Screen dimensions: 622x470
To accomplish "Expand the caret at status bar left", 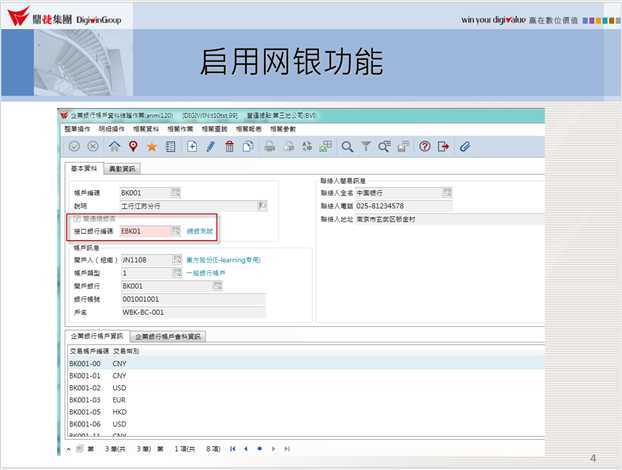I will click(69, 449).
